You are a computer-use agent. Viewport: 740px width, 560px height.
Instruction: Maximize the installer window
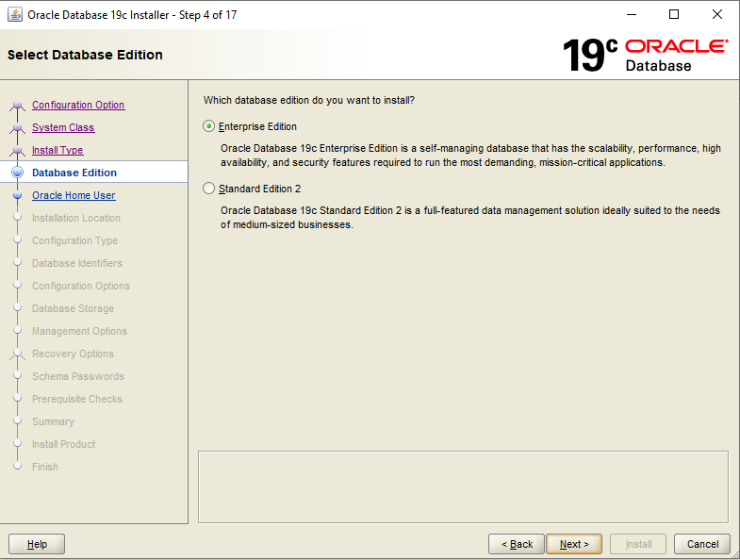tap(674, 15)
